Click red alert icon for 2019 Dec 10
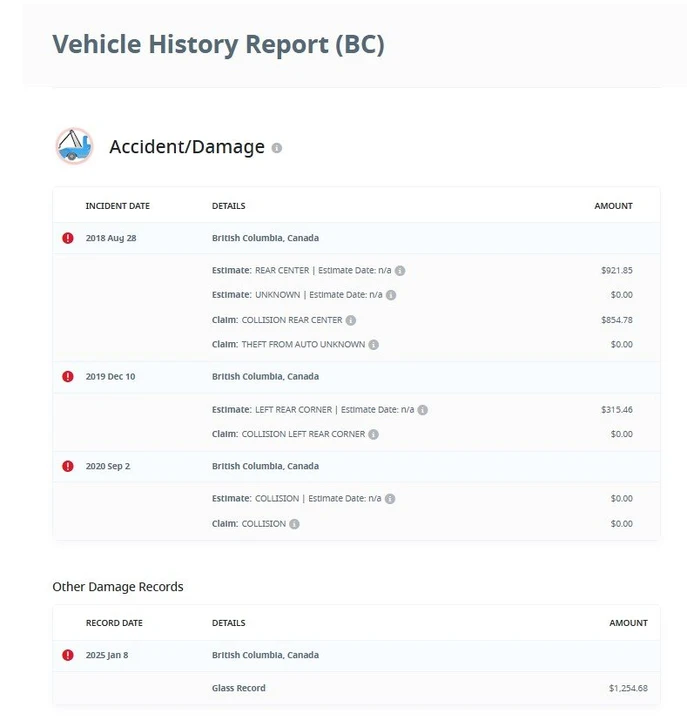 (x=68, y=377)
